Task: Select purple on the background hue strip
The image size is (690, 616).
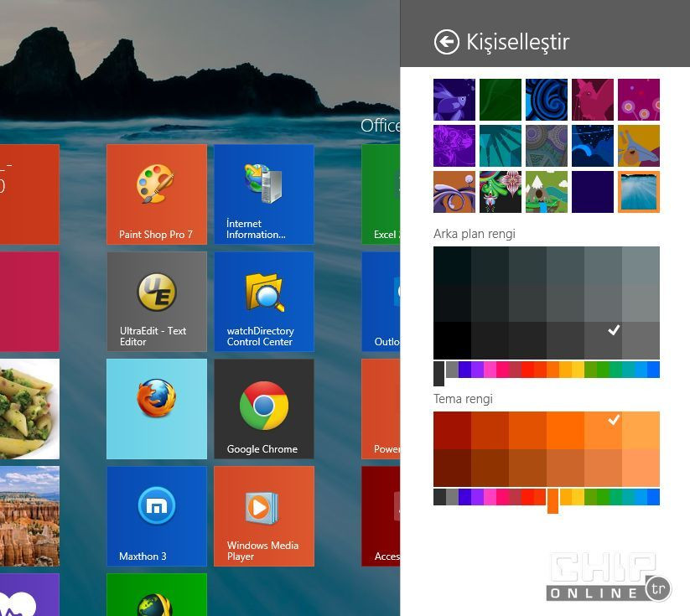Action: pos(477,370)
